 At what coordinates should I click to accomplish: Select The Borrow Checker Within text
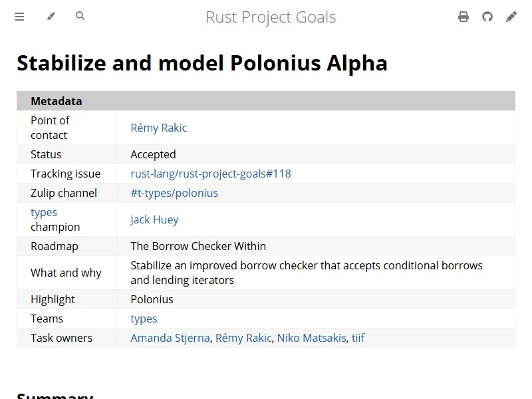point(198,246)
